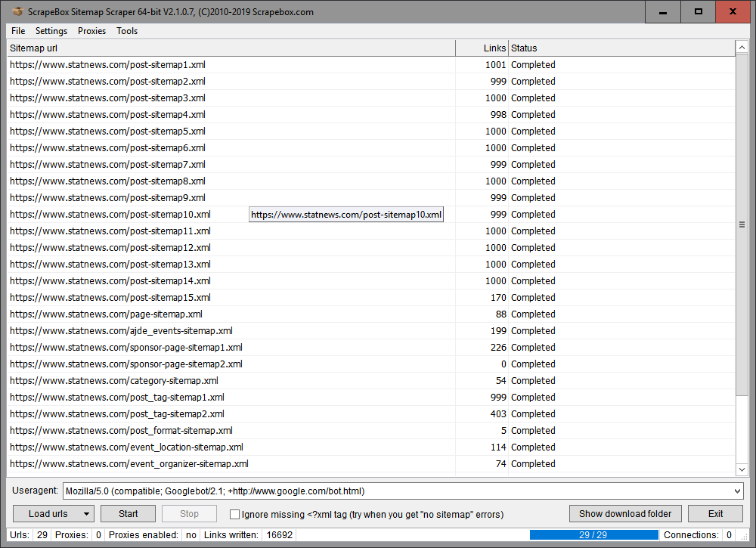Select the event_organizer-sitemap.xml row

(x=371, y=464)
